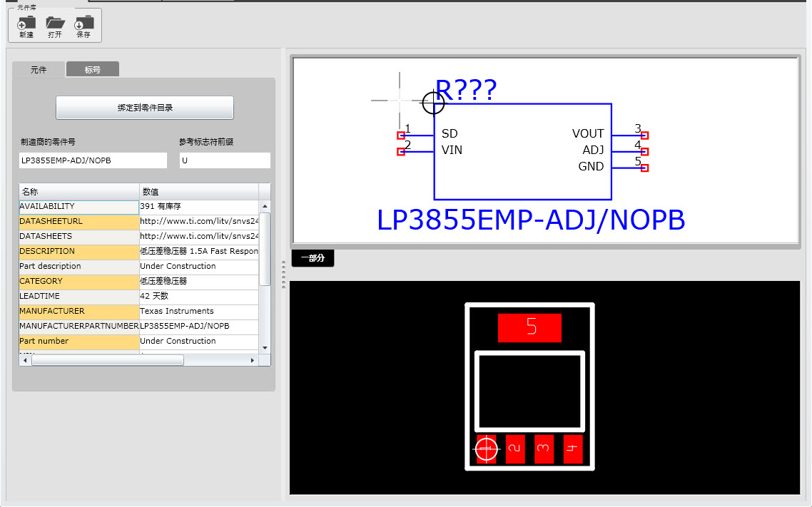
Task: Click the New library icon (新建)
Action: pyautogui.click(x=26, y=27)
